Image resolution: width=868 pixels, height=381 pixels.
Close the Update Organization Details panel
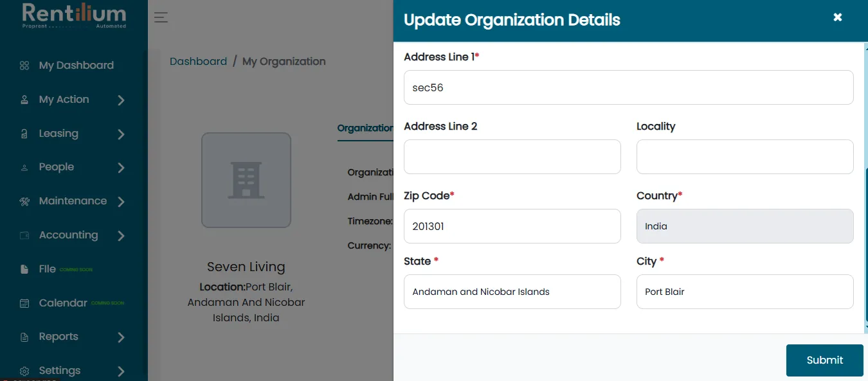[x=838, y=17]
